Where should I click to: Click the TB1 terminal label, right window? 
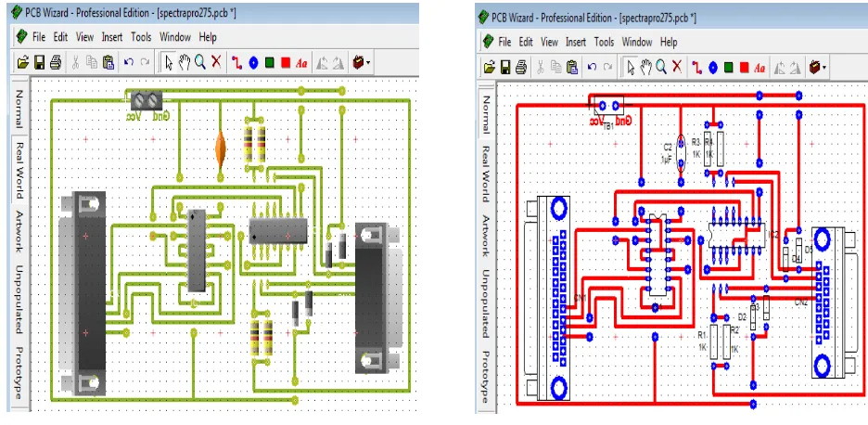[607, 126]
